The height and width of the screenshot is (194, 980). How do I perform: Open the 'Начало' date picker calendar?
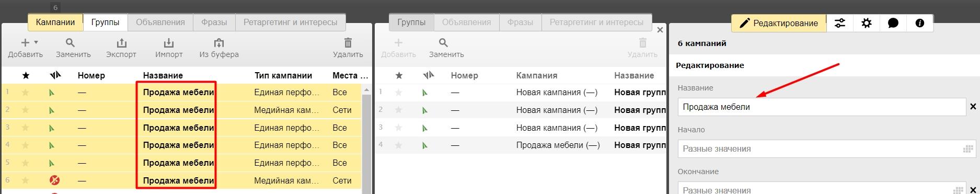(x=967, y=149)
